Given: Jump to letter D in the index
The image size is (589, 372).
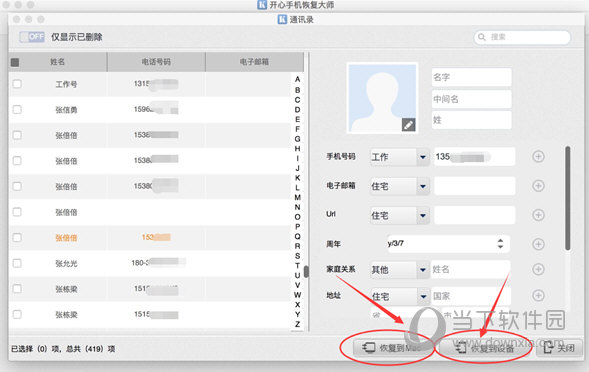Looking at the screenshot, I should [x=298, y=110].
